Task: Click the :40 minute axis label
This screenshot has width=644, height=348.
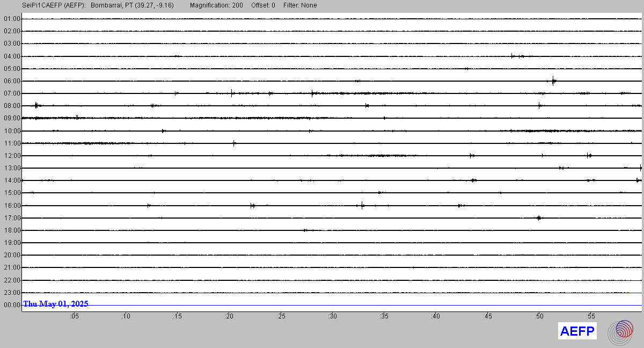Action: [436, 317]
